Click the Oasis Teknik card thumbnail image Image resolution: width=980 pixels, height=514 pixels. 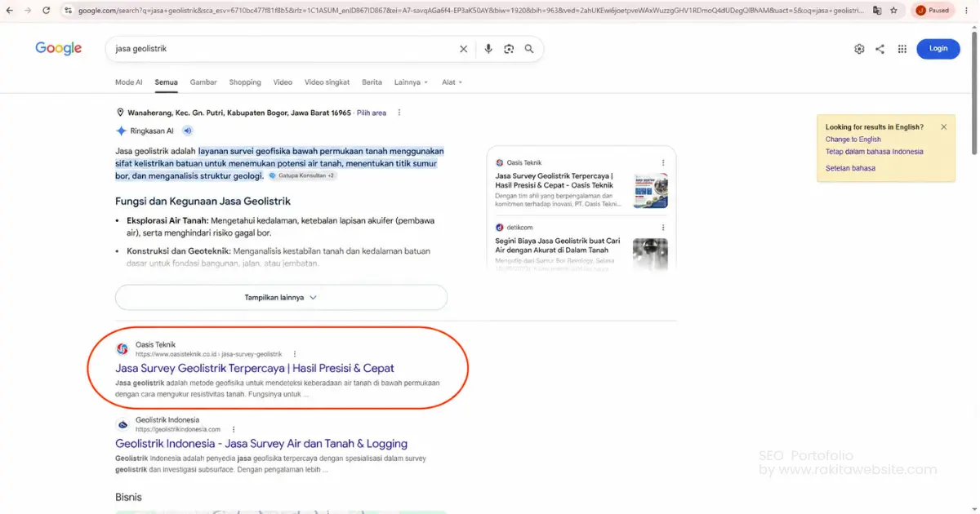[x=651, y=190]
